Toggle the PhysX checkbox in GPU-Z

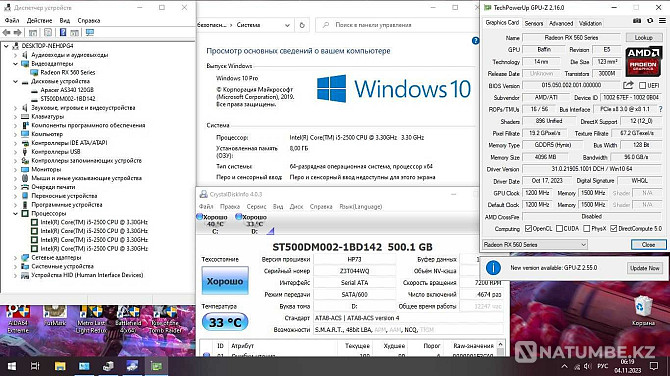coord(587,229)
